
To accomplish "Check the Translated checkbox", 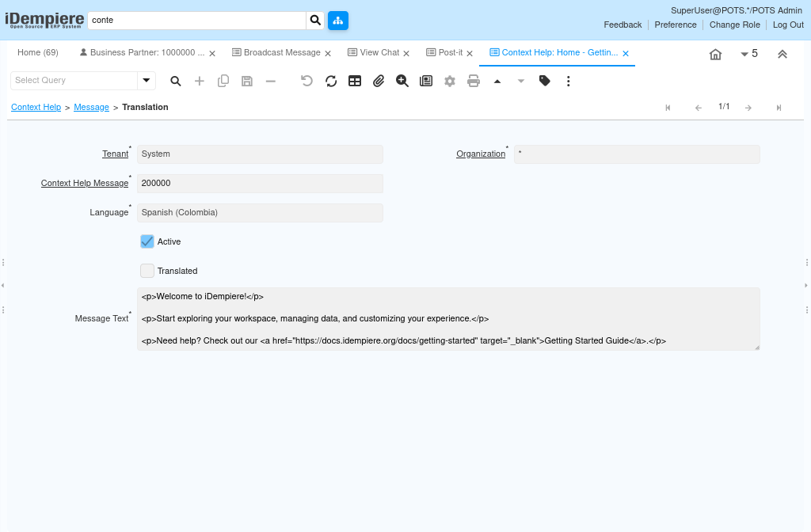I will pos(147,271).
